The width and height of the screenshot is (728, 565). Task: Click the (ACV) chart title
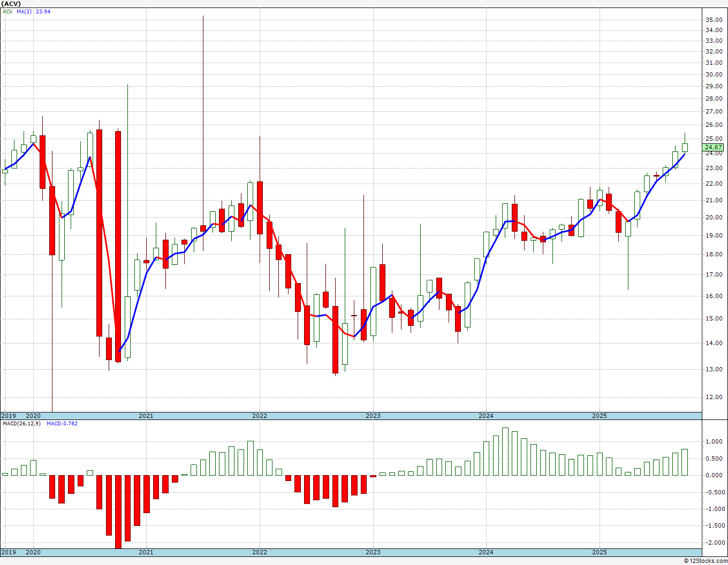[11, 4]
